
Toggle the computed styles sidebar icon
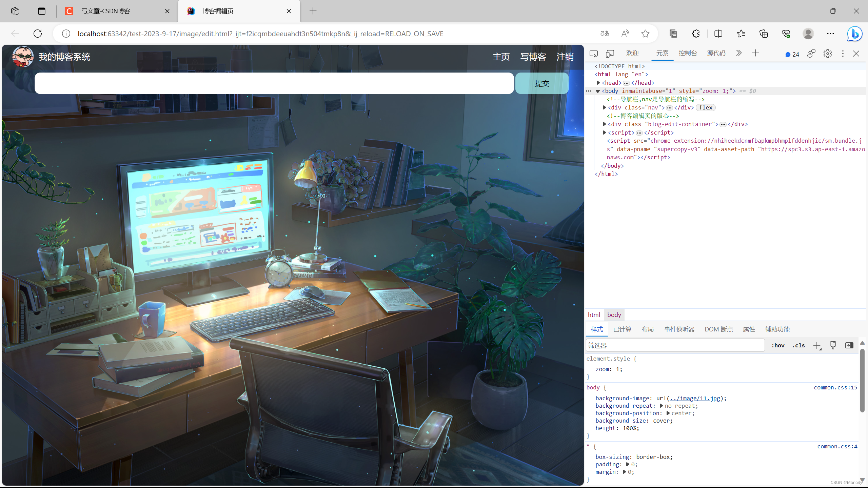(849, 345)
